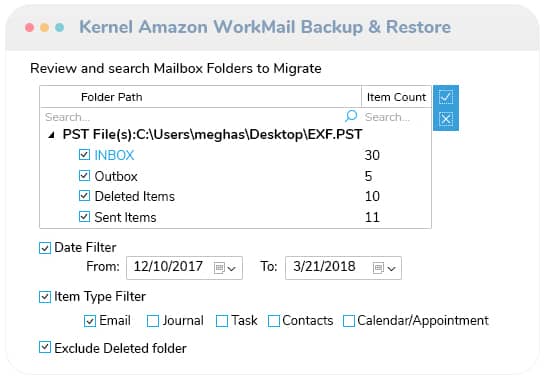Click the deselect-all X icon

coord(446,119)
